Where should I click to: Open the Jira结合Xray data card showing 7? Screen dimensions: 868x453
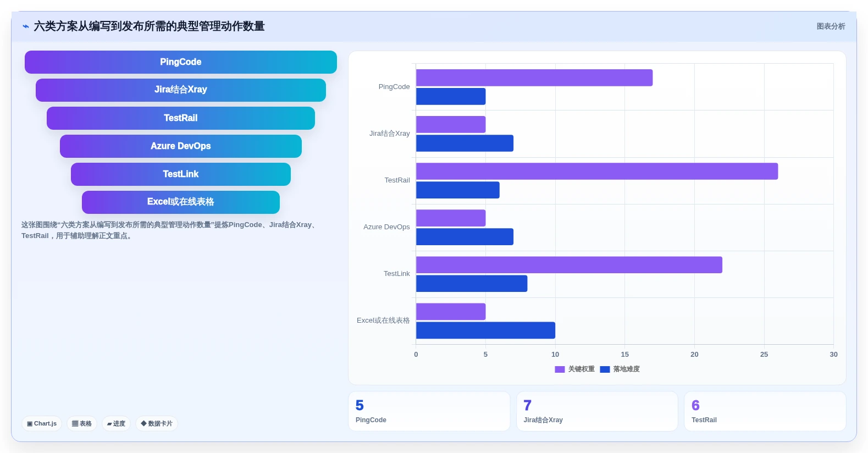pos(597,411)
